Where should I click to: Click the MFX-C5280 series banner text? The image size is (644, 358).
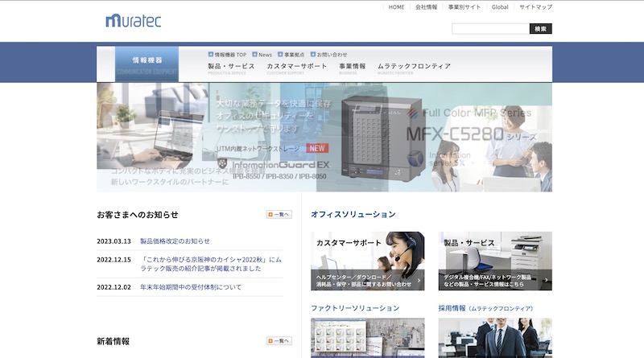pyautogui.click(x=471, y=134)
